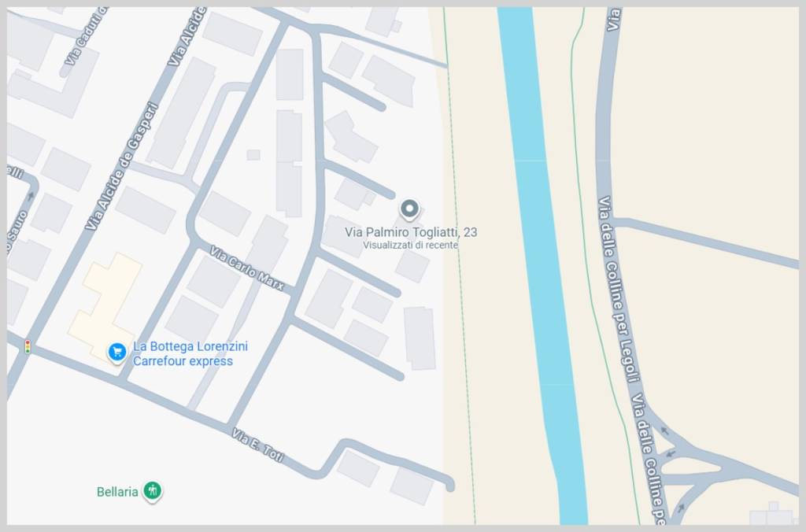Select the Via E. Toti street label
This screenshot has width=806, height=532.
[x=257, y=445]
